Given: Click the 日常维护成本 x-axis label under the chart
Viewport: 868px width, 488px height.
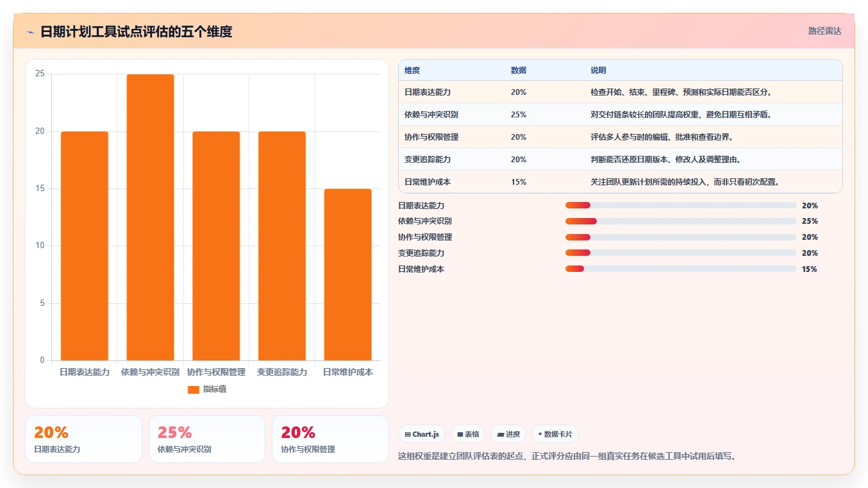Looking at the screenshot, I should point(347,372).
